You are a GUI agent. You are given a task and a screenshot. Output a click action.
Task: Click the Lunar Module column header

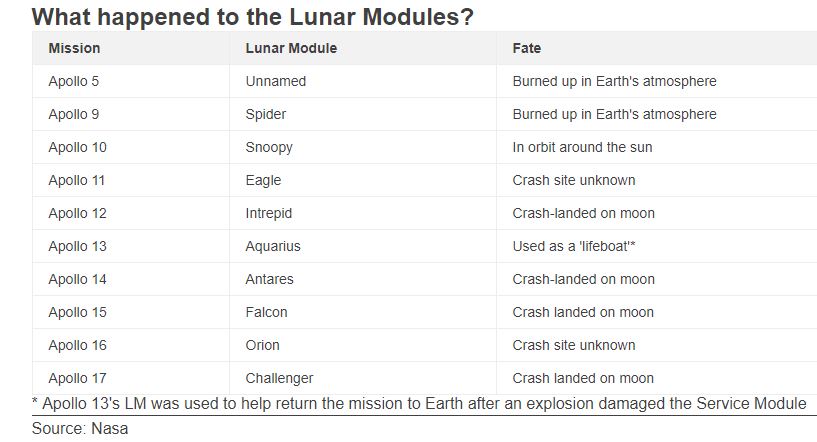(x=291, y=48)
